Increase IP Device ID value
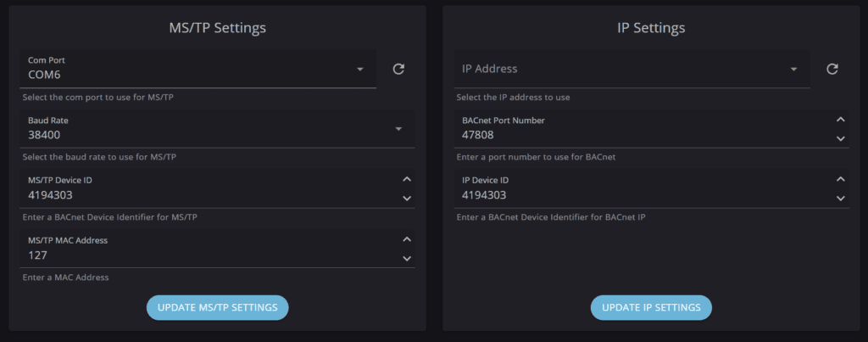868x342 pixels. coord(841,179)
